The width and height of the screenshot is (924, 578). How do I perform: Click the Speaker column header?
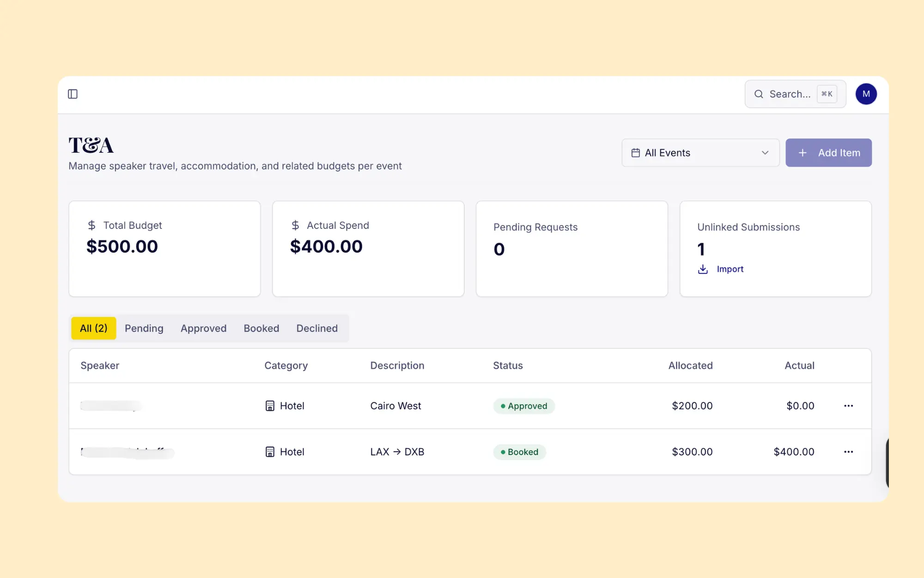(x=100, y=365)
